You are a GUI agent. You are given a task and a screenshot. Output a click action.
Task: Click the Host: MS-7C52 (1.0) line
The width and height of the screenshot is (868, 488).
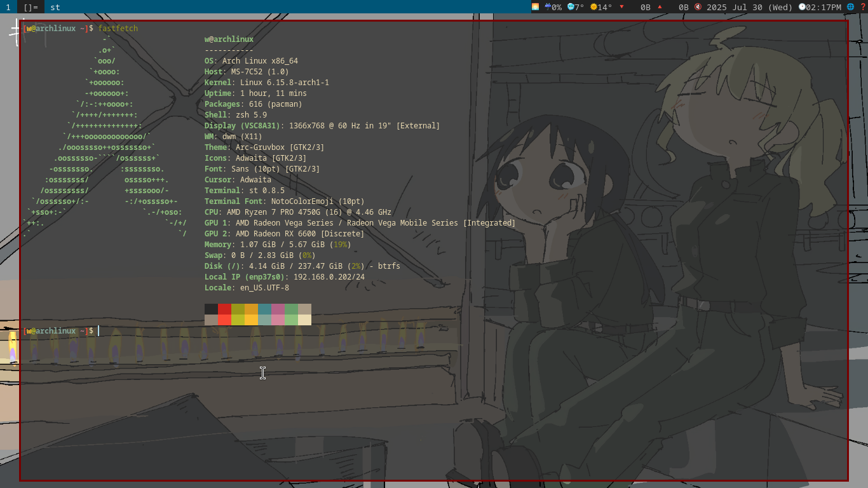(x=247, y=72)
